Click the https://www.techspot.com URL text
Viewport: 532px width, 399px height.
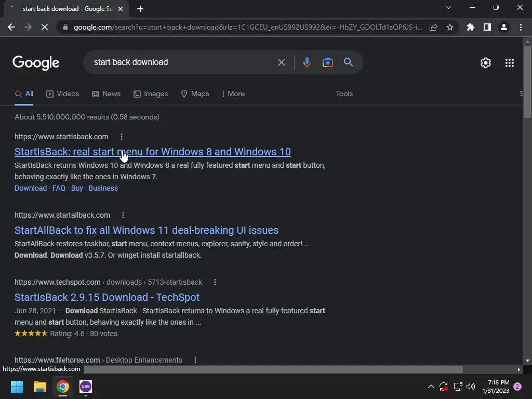point(57,282)
